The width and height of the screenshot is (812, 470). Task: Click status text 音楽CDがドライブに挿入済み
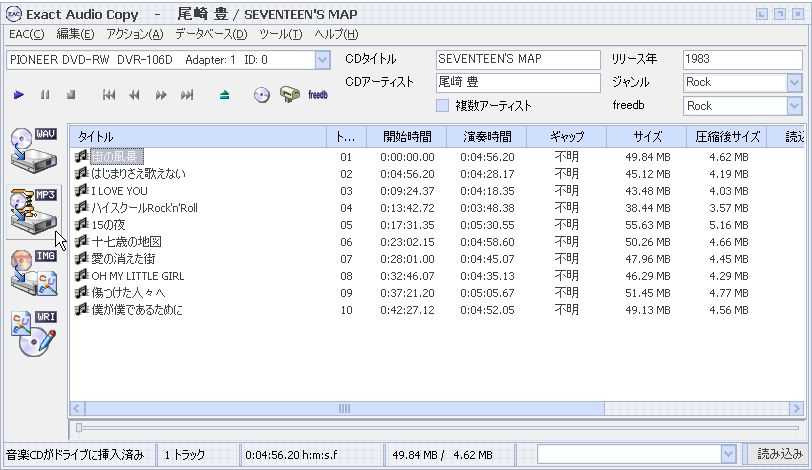pyautogui.click(x=75, y=455)
